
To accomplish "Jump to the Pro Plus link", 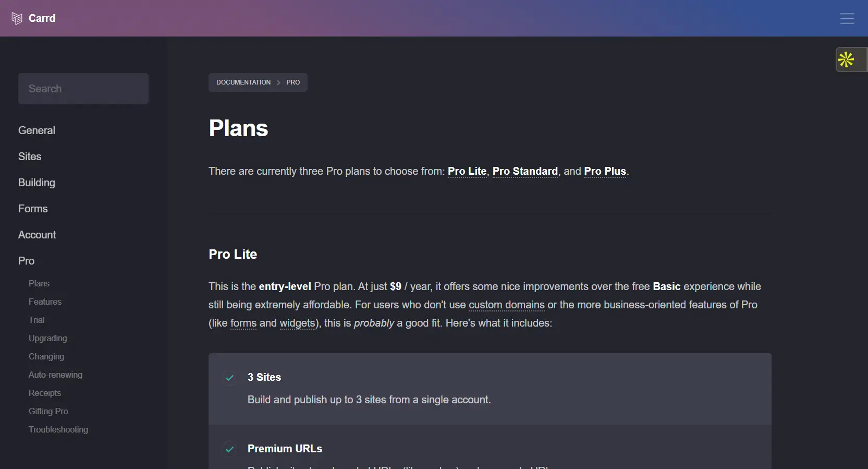I will point(605,171).
